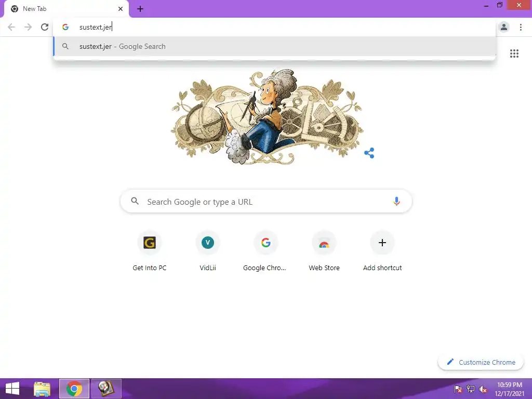Open a new tab with the plus button

[x=140, y=9]
